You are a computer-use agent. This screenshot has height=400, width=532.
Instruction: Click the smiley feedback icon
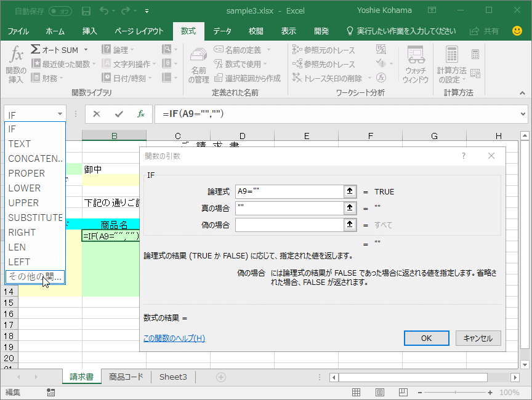(x=517, y=31)
